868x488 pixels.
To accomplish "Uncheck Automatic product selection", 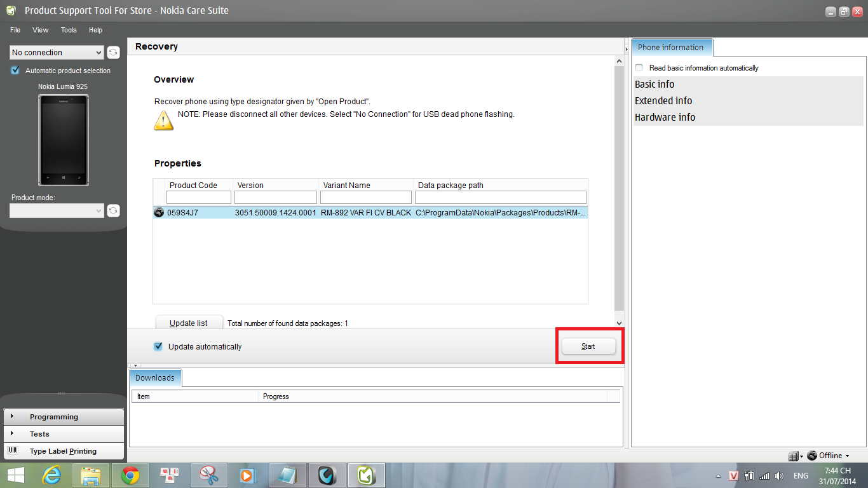I will click(x=15, y=71).
